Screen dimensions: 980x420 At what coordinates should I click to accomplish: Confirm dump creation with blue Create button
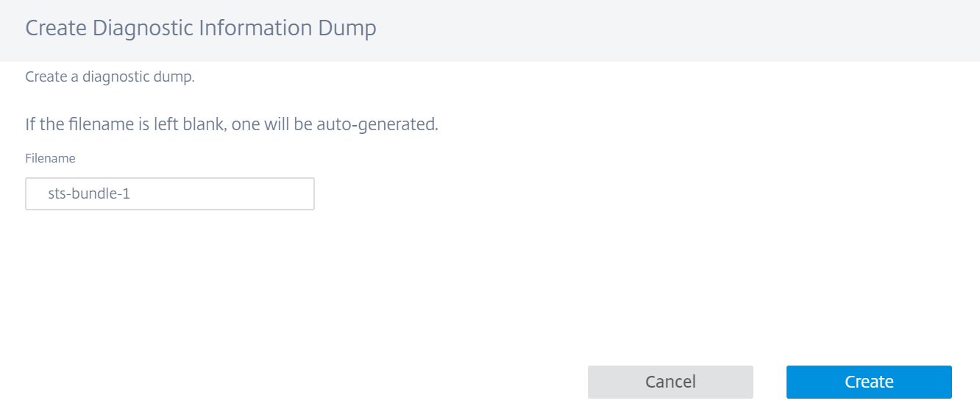[869, 382]
